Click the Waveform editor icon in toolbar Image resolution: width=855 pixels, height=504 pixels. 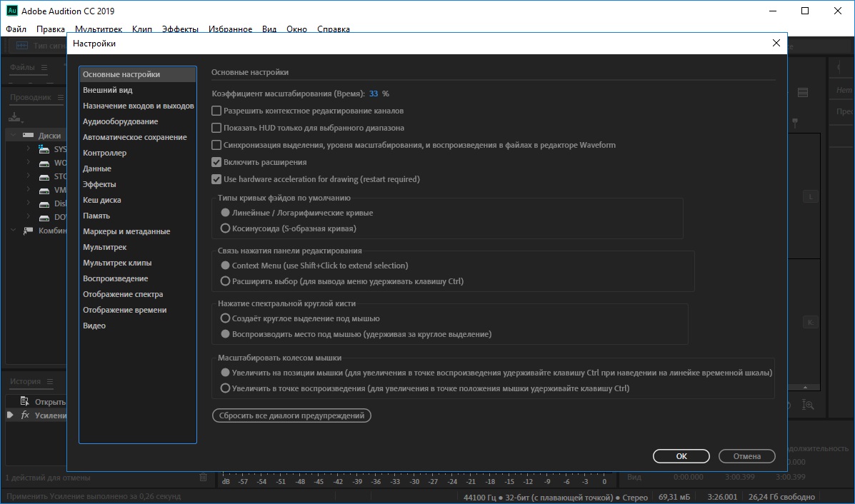pyautogui.click(x=21, y=46)
